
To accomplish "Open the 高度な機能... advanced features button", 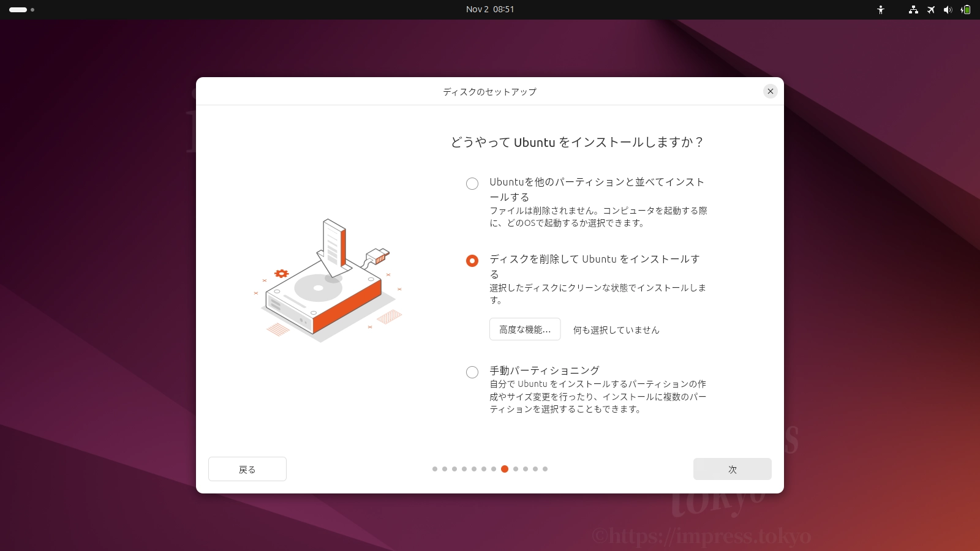I will click(x=525, y=329).
